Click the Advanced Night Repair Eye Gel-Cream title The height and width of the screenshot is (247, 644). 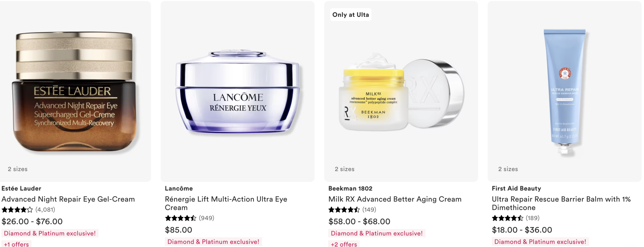click(68, 199)
